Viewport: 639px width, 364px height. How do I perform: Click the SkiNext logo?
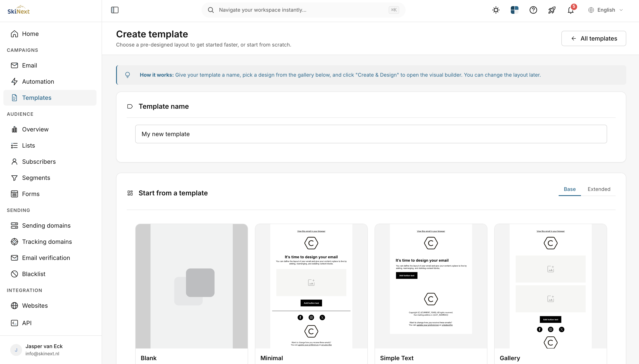(x=18, y=10)
